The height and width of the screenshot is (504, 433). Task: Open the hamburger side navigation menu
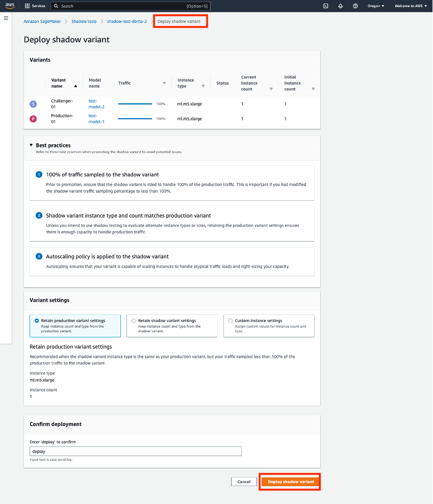(6, 18)
